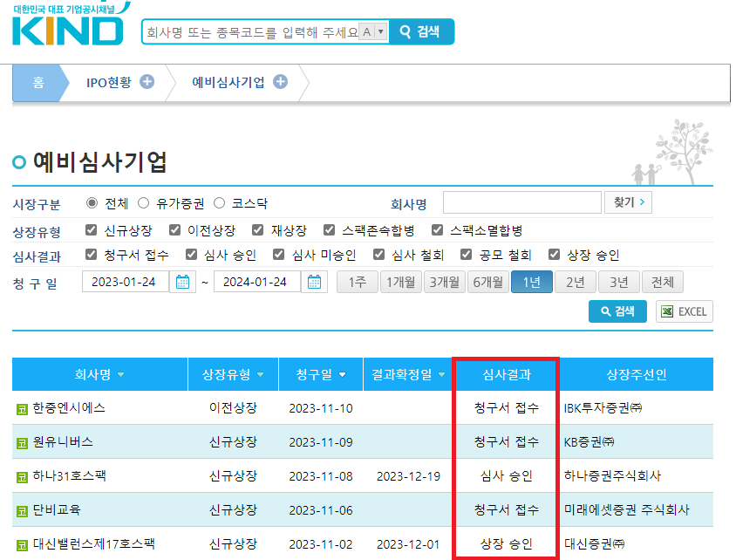The image size is (736, 560).
Task: Open company 단비교육
Action: coord(57,509)
